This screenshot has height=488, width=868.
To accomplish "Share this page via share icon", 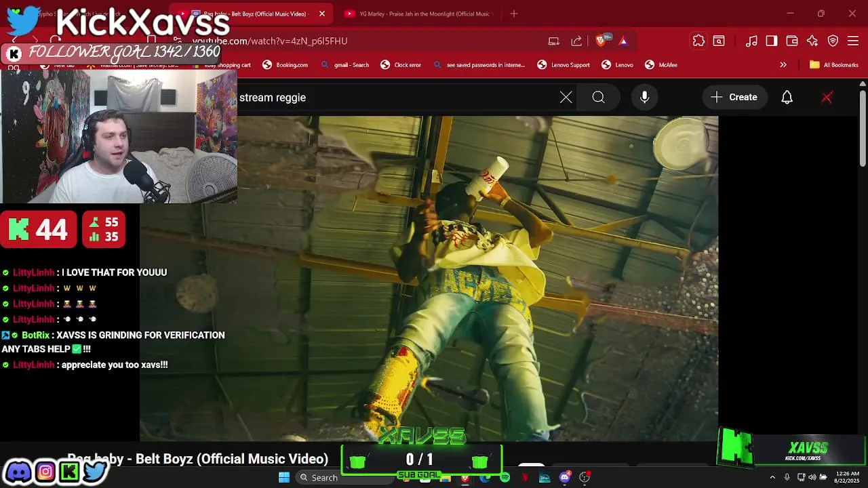I will pyautogui.click(x=576, y=41).
